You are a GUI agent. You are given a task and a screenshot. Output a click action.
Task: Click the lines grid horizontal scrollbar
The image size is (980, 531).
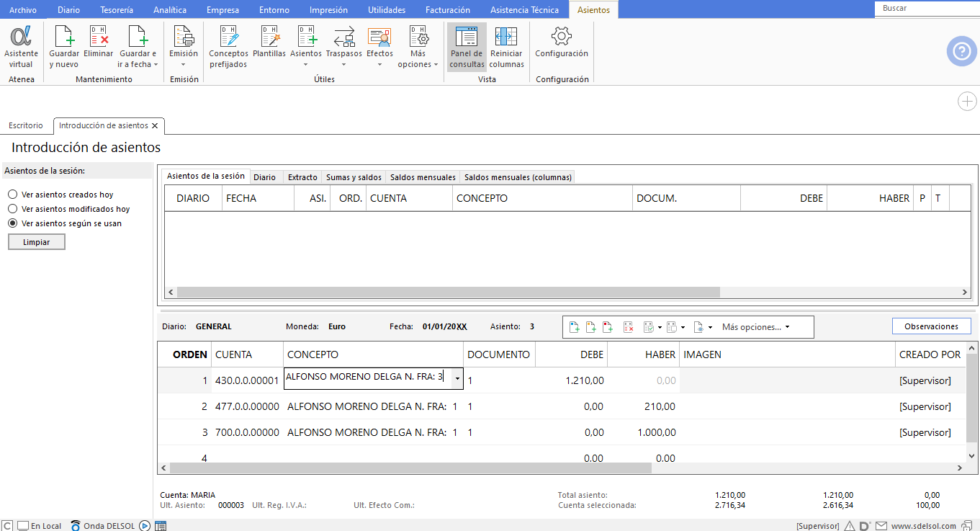(410, 468)
